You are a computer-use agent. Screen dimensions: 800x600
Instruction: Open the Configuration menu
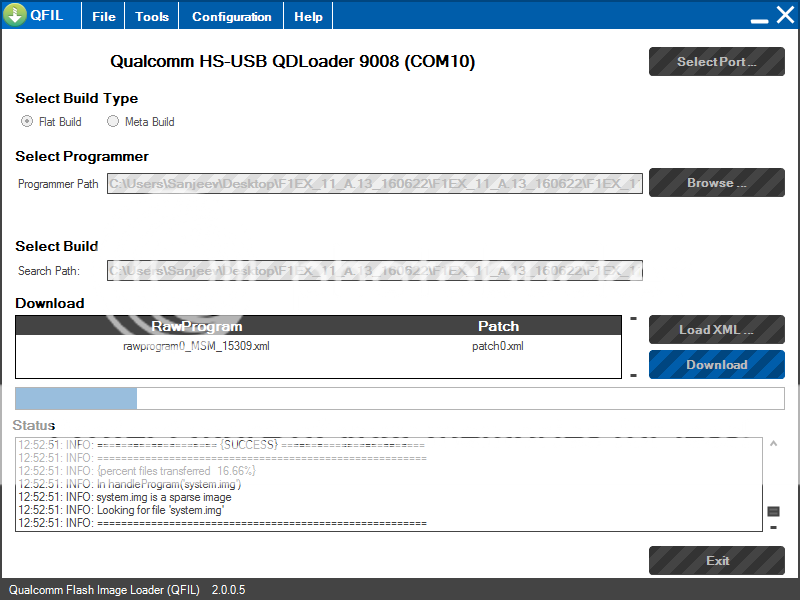point(231,17)
